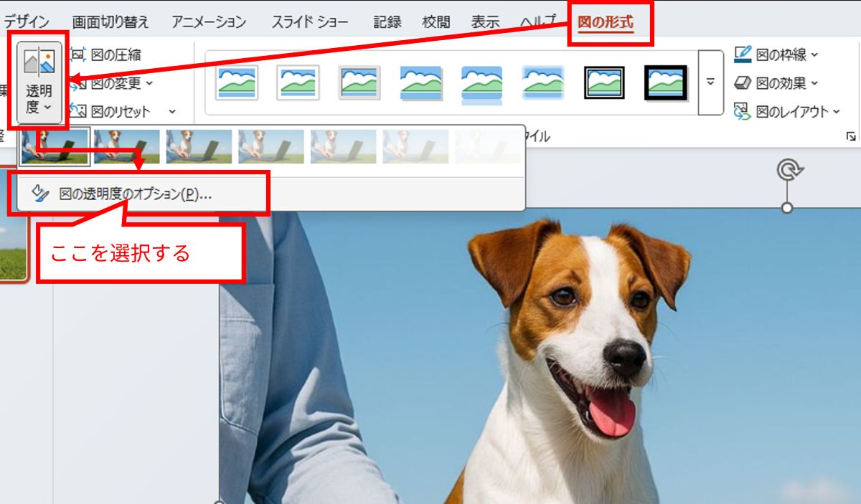The image size is (861, 504).
Task: Open the アニメーション tab
Action: 209,22
